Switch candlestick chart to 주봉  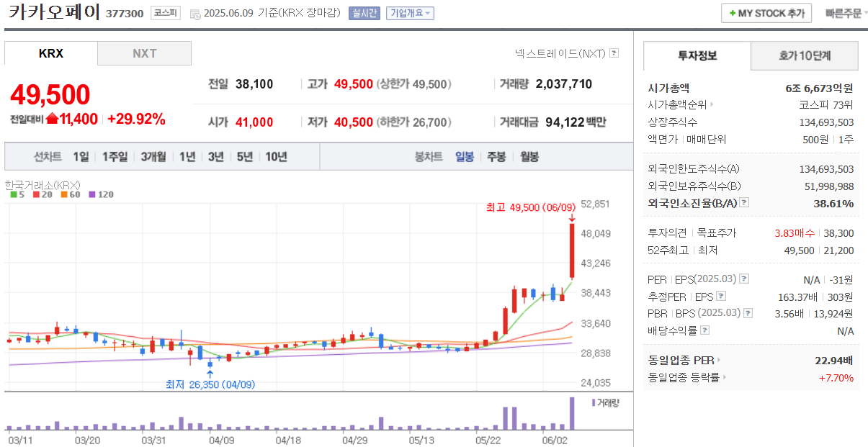click(496, 157)
